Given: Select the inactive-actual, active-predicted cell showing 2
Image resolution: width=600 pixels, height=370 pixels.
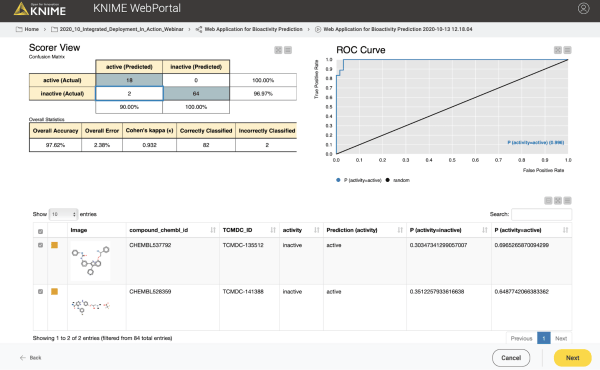Looking at the screenshot, I should point(129,93).
